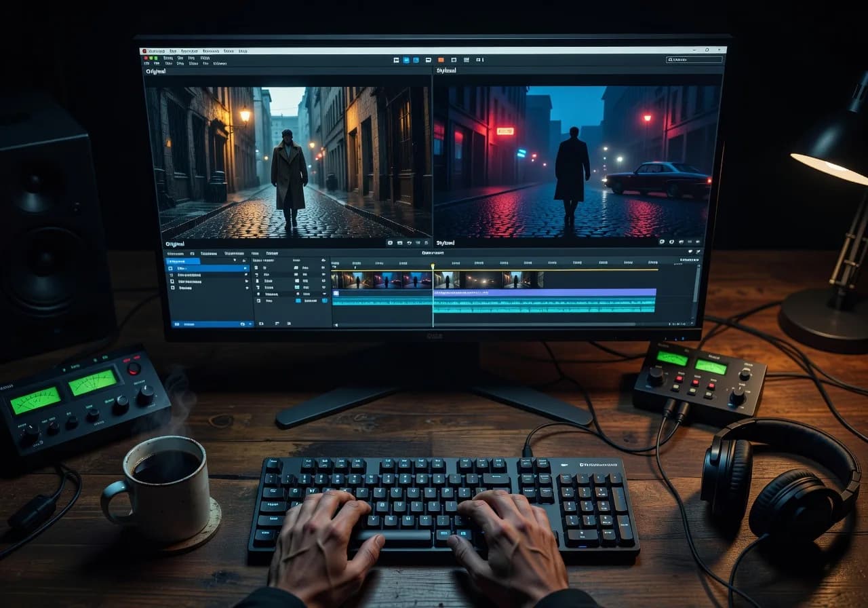Select the purple clip on the timeline
Viewport: 868px width, 608px height.
pos(544,292)
